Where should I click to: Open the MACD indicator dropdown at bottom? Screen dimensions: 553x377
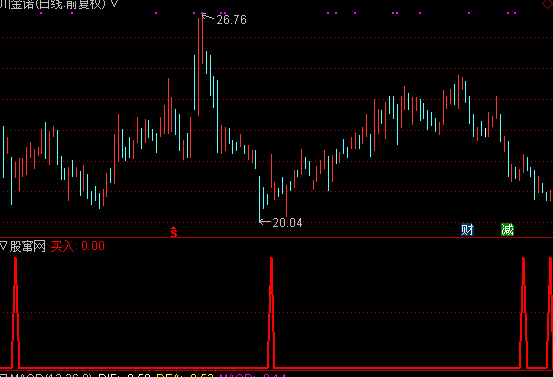tap(3, 375)
